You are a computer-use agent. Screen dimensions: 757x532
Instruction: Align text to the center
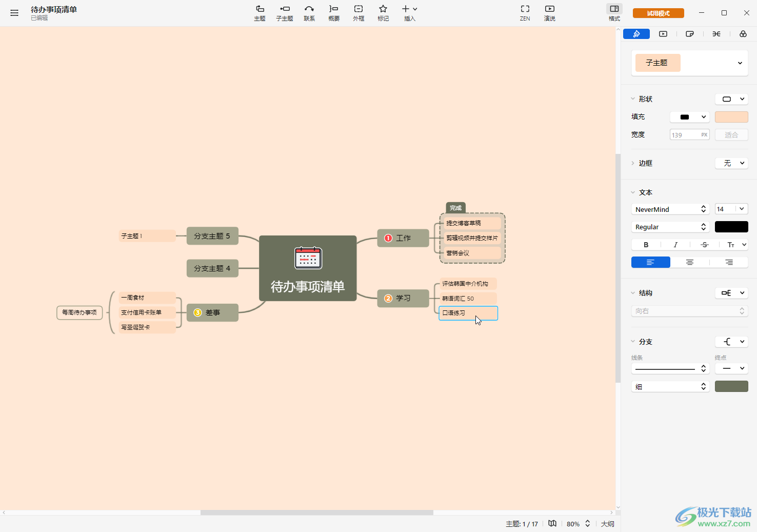[x=690, y=262]
